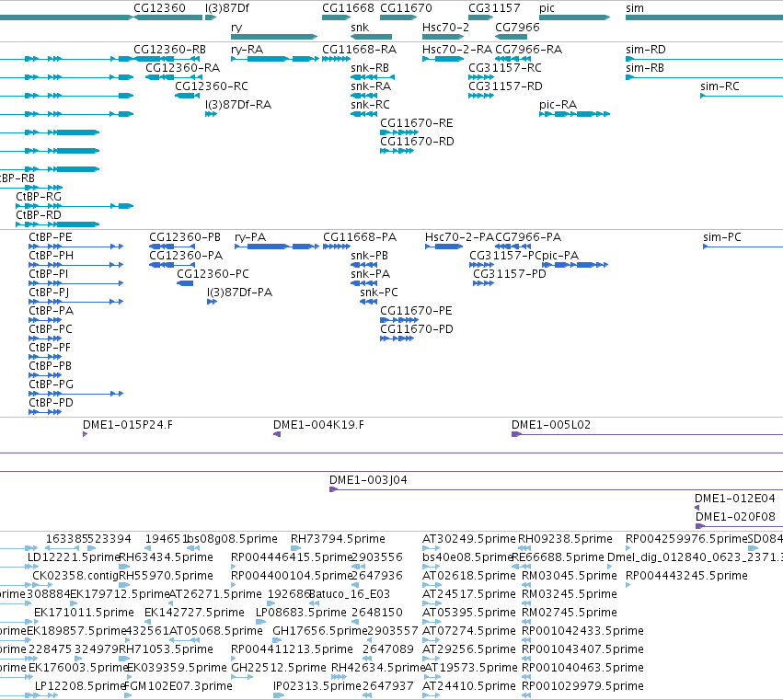783x700 pixels.
Task: Click the CtBP-PJ protein label
Action: point(49,293)
